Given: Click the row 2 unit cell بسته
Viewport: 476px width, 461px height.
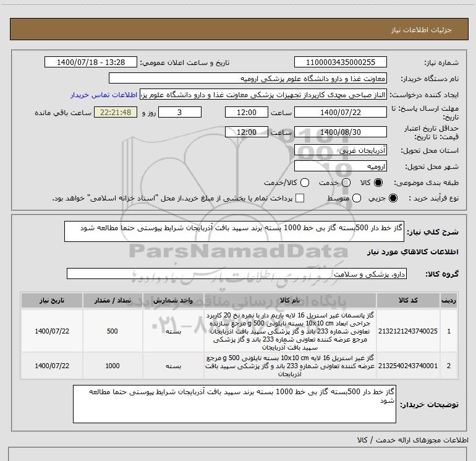Looking at the screenshot, I should click(x=173, y=366).
